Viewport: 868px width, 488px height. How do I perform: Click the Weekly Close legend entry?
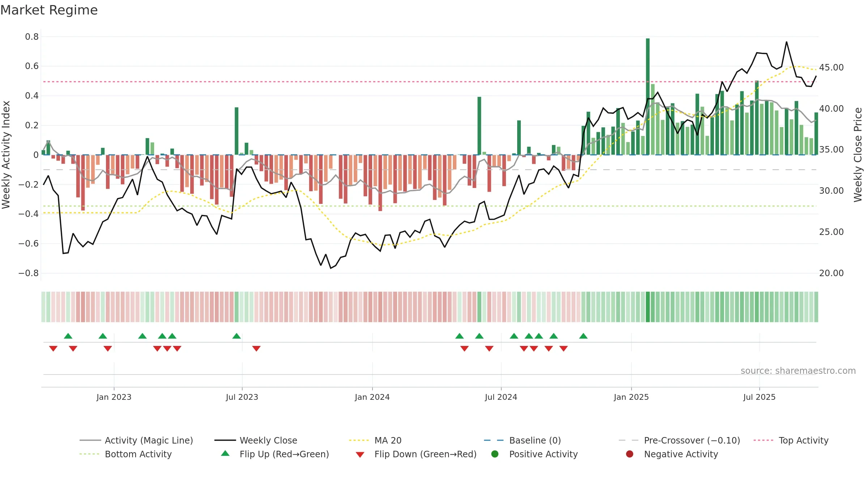[256, 440]
